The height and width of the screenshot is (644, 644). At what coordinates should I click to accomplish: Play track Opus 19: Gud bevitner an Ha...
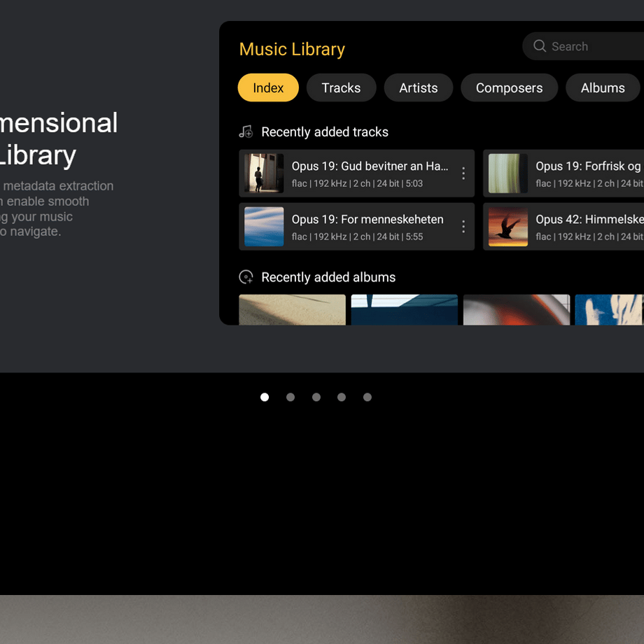(356, 174)
